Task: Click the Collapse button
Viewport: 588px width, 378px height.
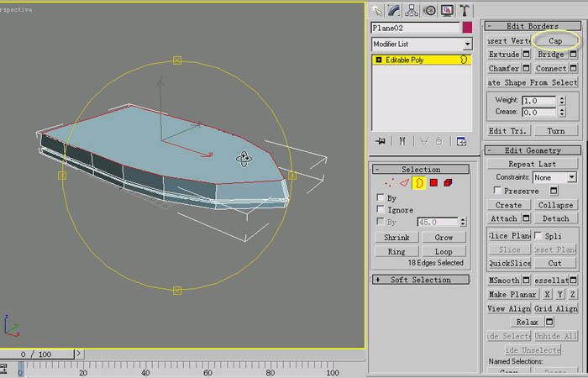Action: pyautogui.click(x=556, y=205)
